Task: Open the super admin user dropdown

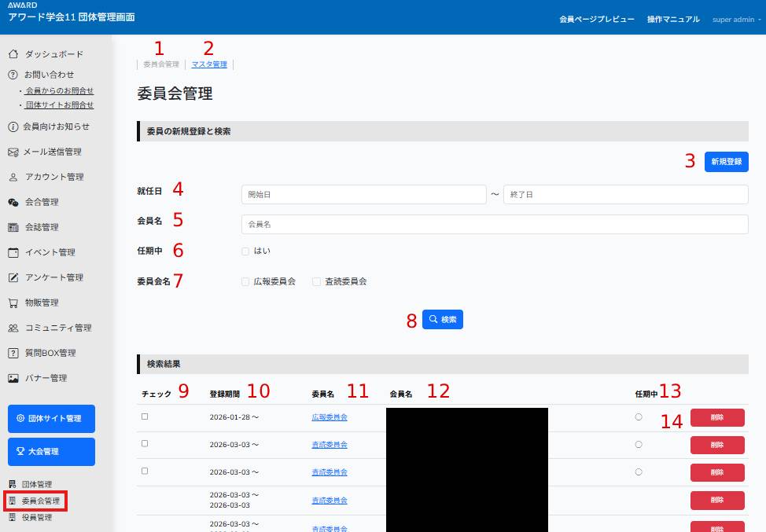Action: [x=736, y=19]
